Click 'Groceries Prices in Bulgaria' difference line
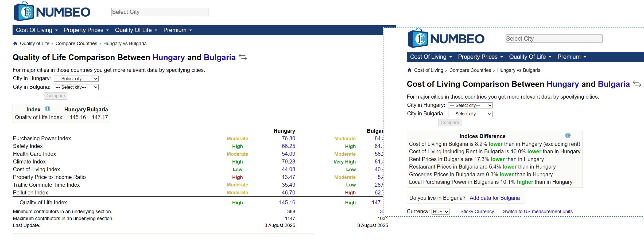The image size is (644, 246). 481,174
